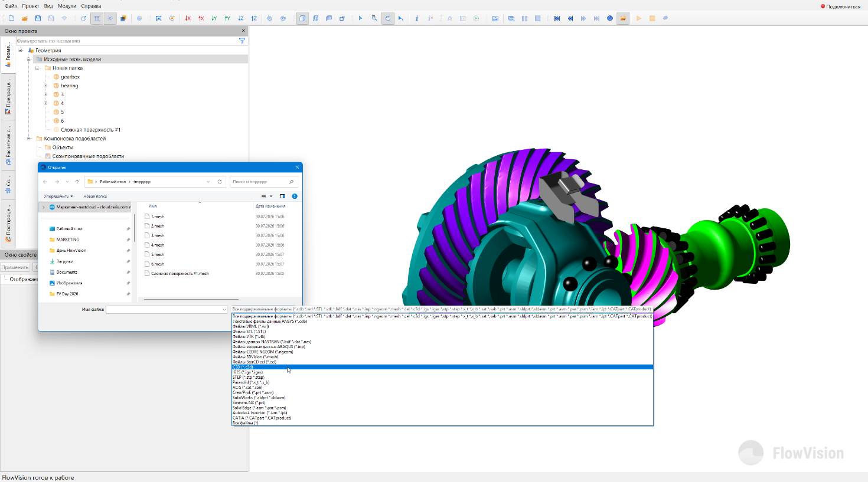Click the help icon in Open dialog
868x482 pixels.
pyautogui.click(x=295, y=196)
